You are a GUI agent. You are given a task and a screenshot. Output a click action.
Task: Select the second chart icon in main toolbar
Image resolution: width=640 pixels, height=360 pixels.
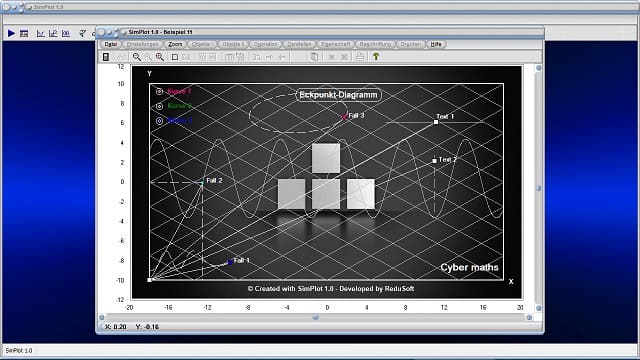pos(53,33)
